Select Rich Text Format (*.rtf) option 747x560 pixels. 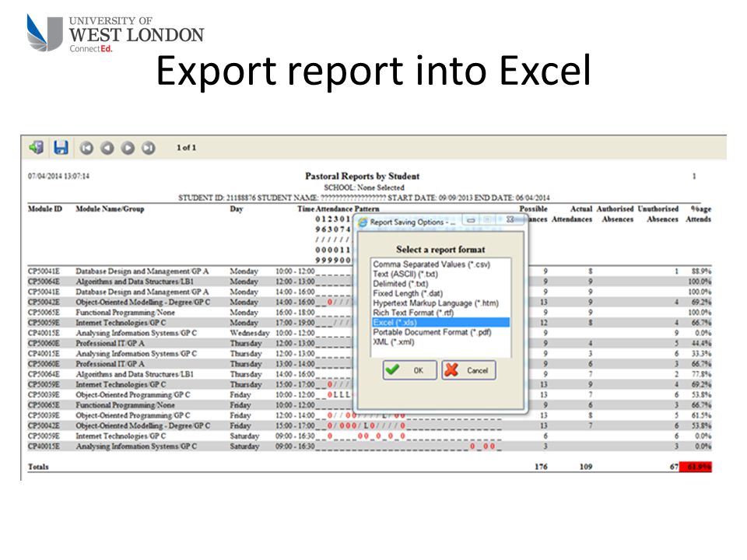(413, 313)
